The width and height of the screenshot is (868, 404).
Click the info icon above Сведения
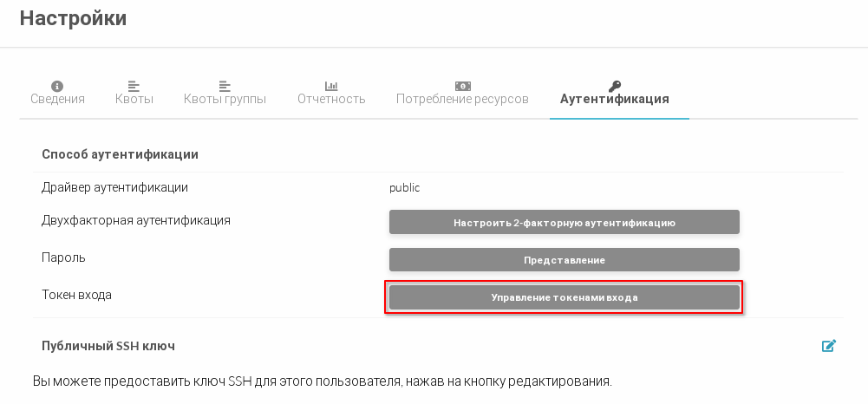coord(57,86)
